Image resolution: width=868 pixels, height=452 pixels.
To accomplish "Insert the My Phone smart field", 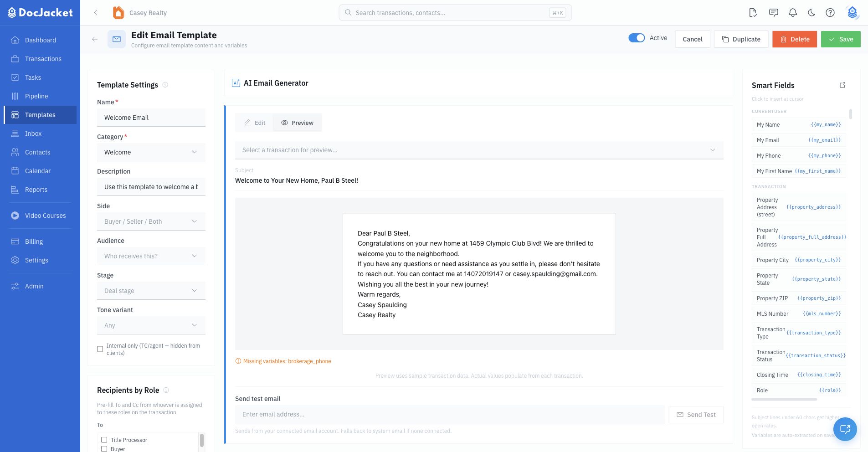I will pyautogui.click(x=799, y=155).
